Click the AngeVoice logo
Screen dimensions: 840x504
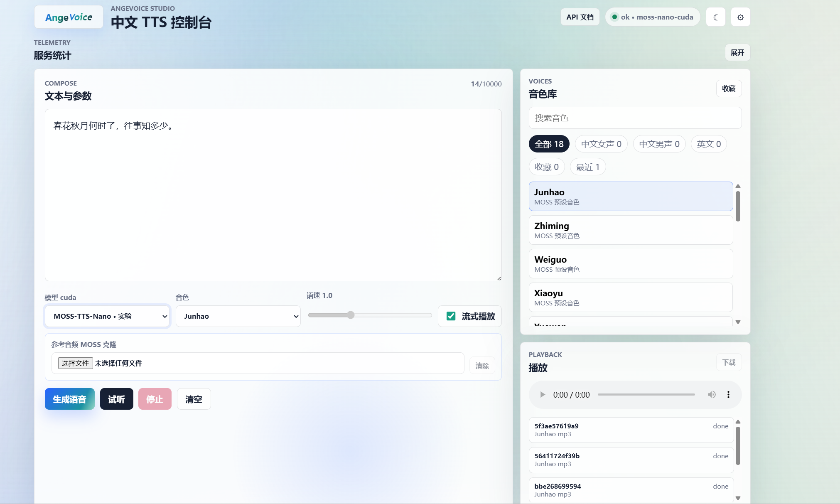(69, 17)
